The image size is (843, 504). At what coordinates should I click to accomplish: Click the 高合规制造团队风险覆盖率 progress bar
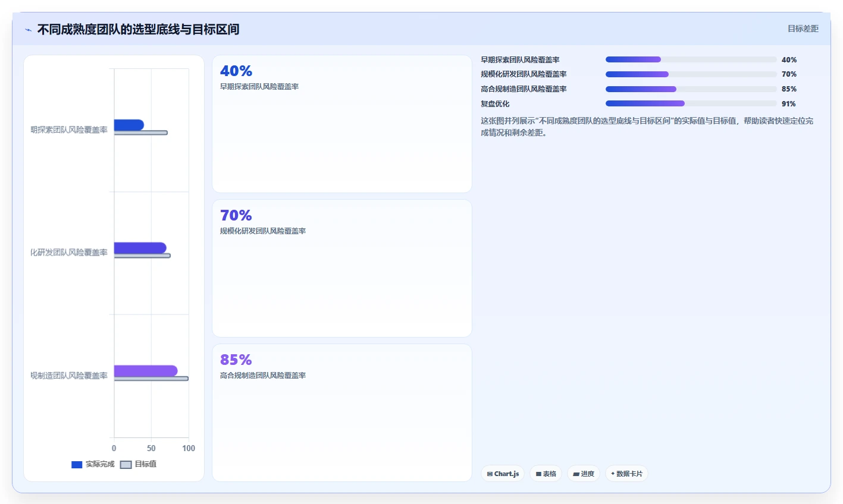point(691,89)
